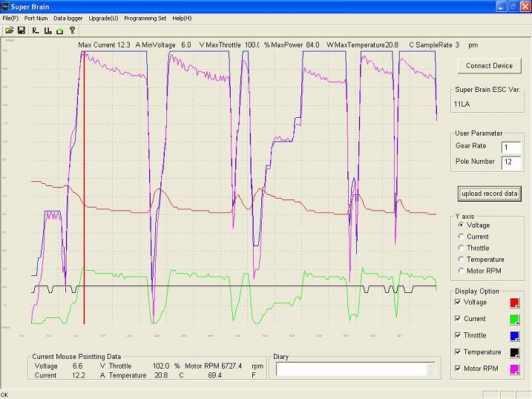The height and width of the screenshot is (399, 532).
Task: Click the Open file toolbar icon
Action: tap(9, 30)
